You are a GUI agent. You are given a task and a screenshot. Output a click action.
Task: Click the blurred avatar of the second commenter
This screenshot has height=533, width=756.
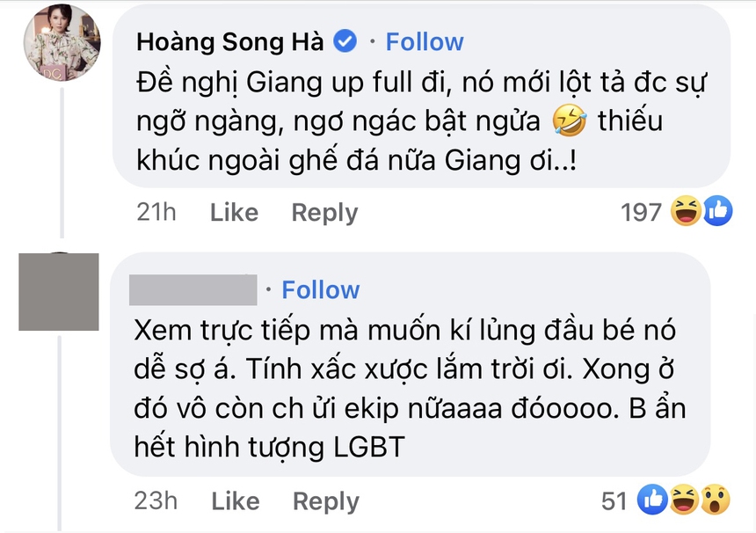coord(58,295)
